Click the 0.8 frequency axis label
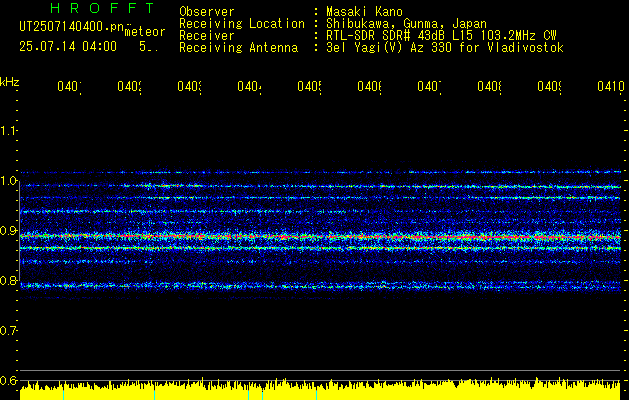This screenshot has height=400, width=629. pyautogui.click(x=9, y=280)
